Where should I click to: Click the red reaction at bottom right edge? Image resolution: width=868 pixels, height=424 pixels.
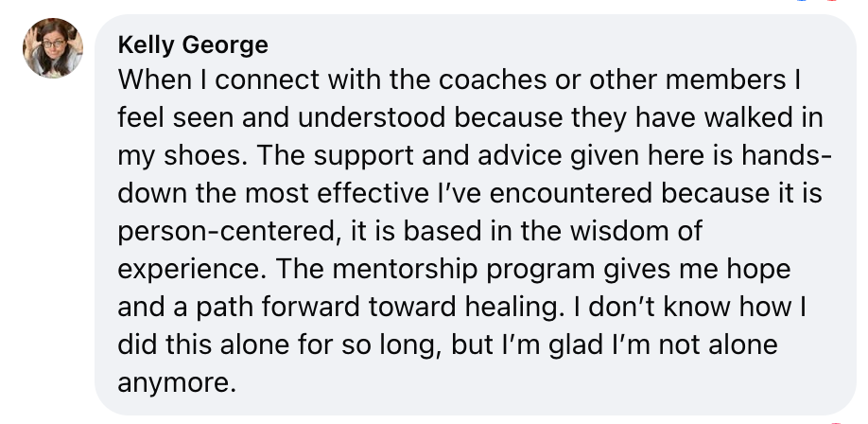836,423
